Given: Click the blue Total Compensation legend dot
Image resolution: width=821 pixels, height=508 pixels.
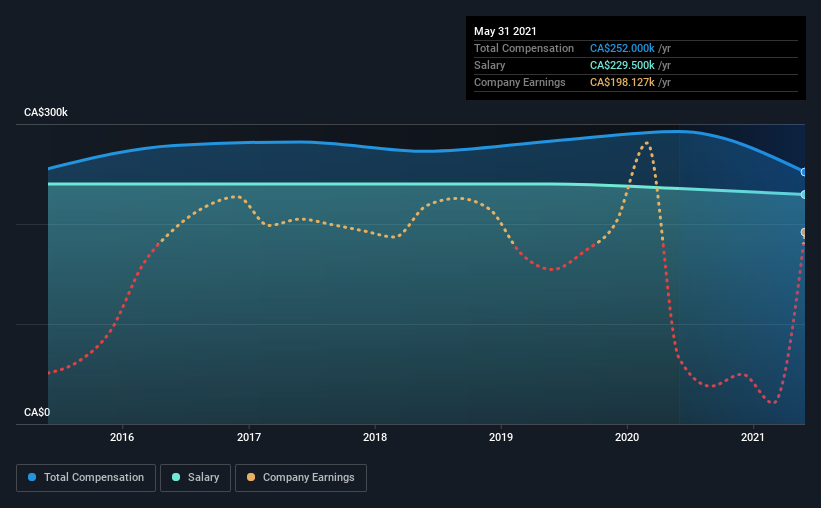Looking at the screenshot, I should 32,477.
